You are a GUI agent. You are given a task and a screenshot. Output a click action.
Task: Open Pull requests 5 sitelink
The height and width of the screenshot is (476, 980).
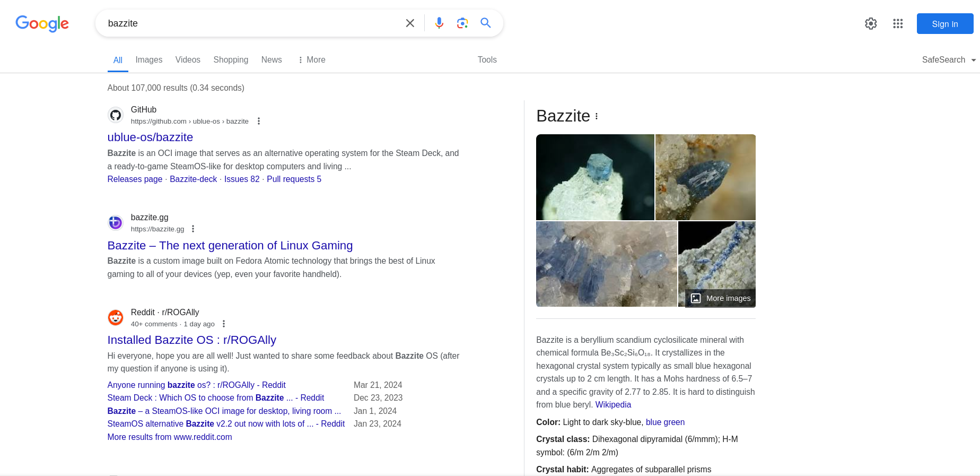tap(294, 179)
